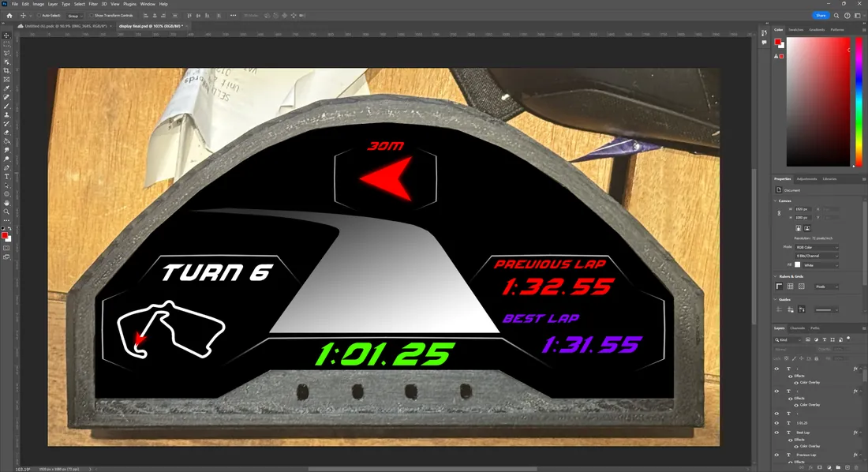Select the Eyedropper tool
Screen dimensions: 868x472
pyautogui.click(x=6, y=88)
